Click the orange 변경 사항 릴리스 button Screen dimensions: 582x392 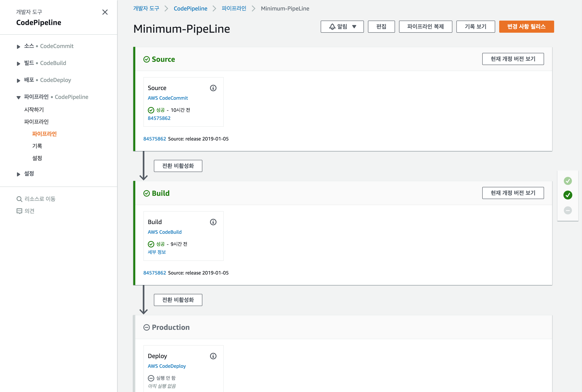click(x=526, y=26)
